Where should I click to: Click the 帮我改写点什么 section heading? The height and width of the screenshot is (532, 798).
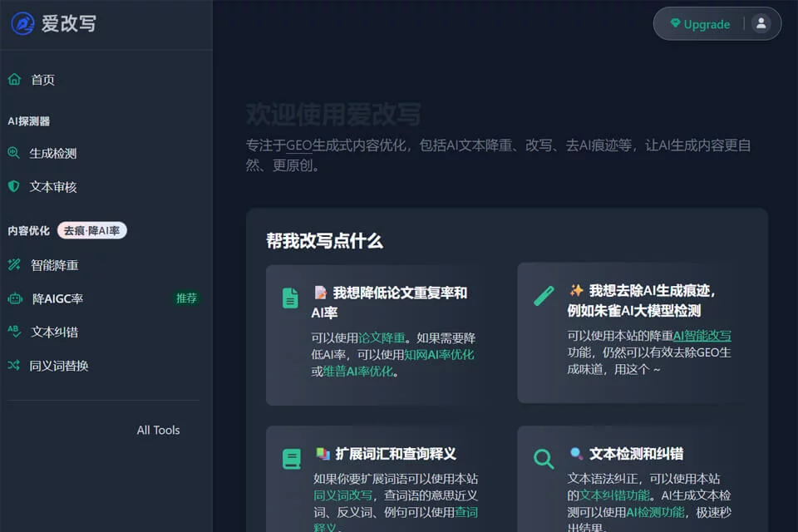(x=324, y=241)
